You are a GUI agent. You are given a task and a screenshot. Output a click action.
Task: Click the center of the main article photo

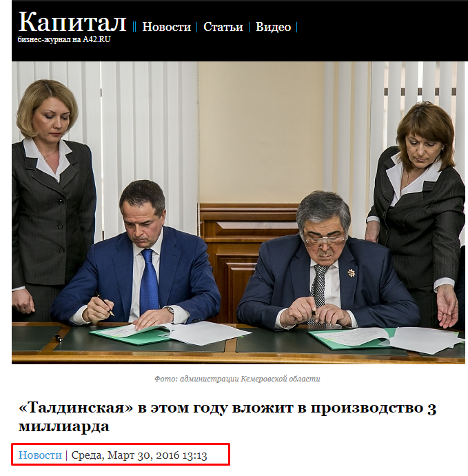click(x=238, y=212)
